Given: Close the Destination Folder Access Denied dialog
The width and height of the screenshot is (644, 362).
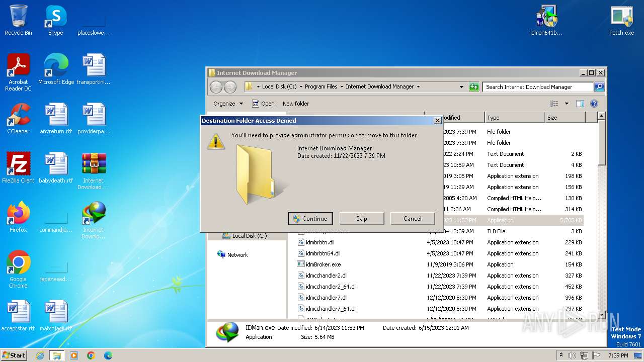Looking at the screenshot, I should tap(437, 121).
